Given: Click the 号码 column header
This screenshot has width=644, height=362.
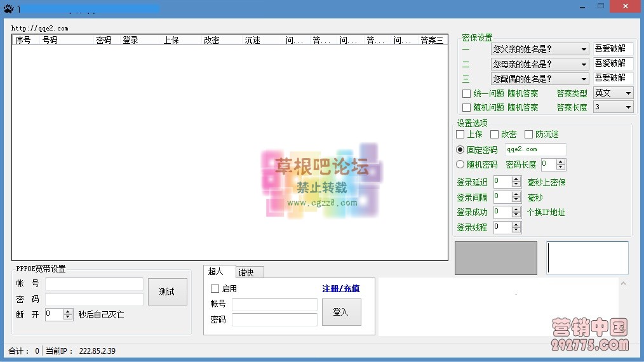Looking at the screenshot, I should [50, 40].
